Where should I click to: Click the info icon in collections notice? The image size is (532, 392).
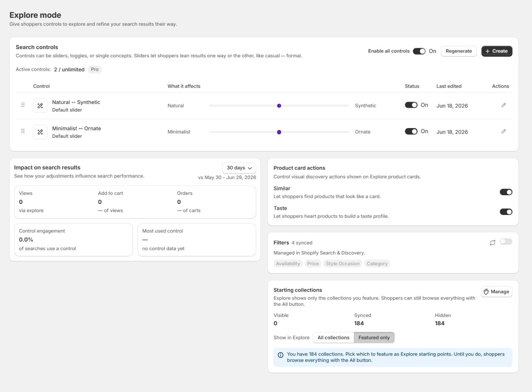coord(280,355)
